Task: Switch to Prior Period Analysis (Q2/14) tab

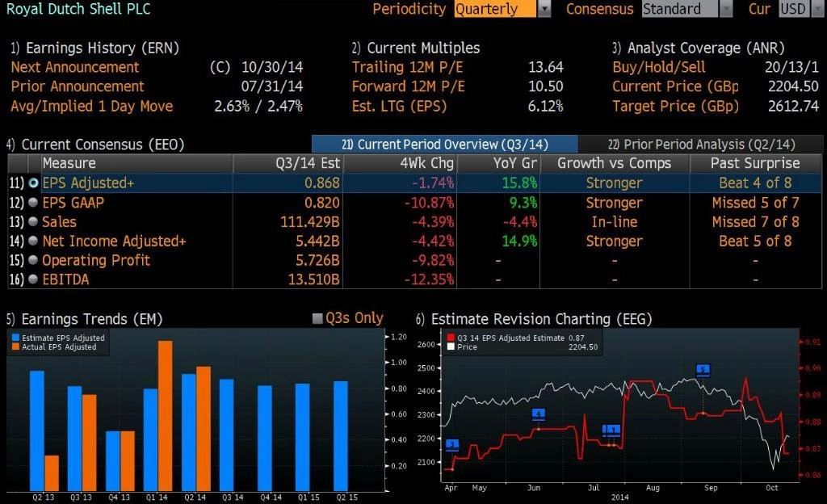Action: tap(701, 145)
